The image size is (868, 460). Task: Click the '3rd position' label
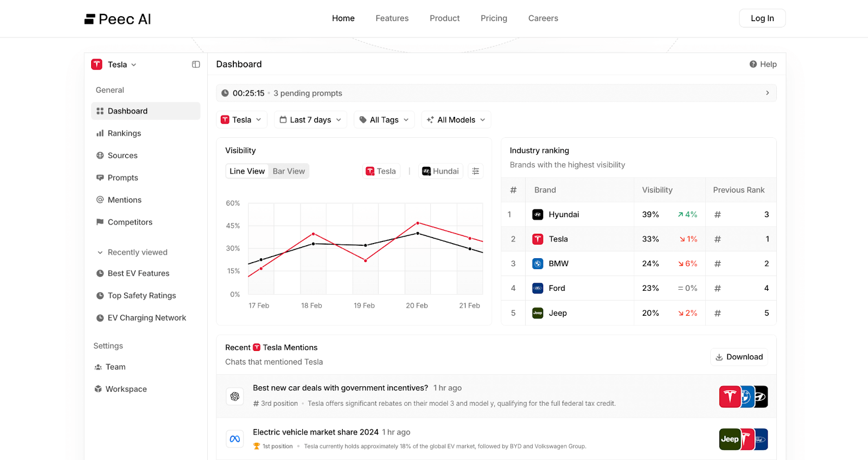click(x=279, y=404)
